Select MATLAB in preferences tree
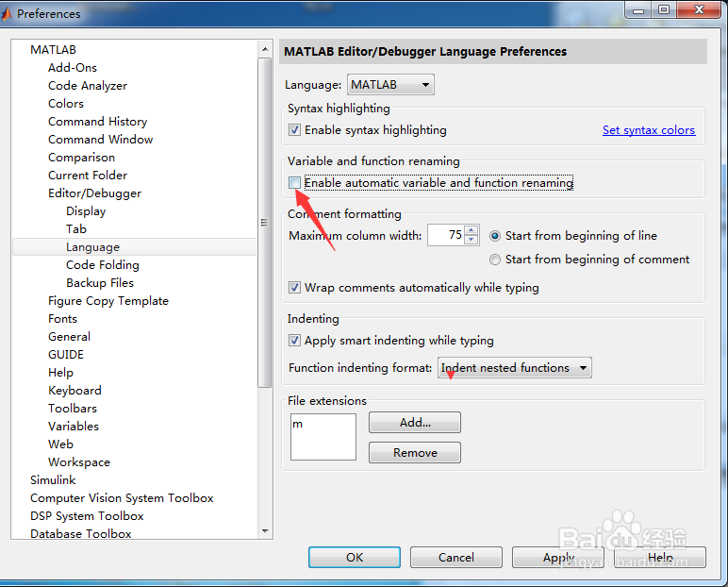 tap(53, 50)
